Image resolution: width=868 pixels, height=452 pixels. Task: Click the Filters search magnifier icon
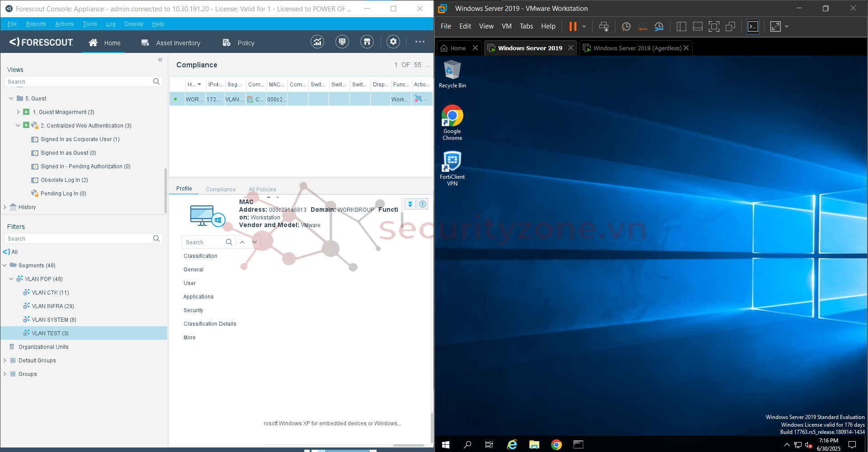click(x=156, y=238)
